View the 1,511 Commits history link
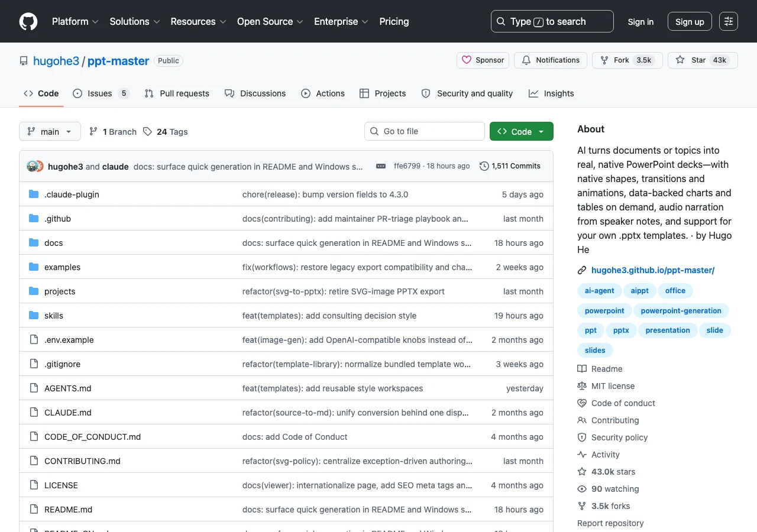 pos(510,166)
